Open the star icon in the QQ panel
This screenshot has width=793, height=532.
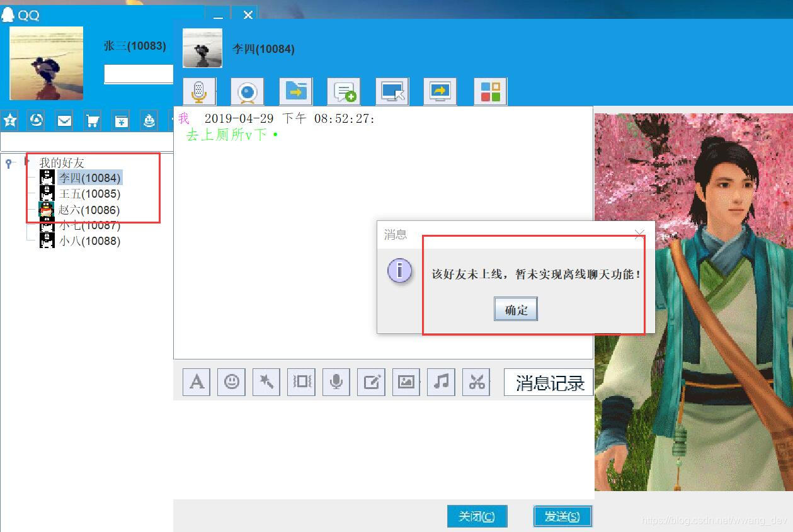[9, 120]
